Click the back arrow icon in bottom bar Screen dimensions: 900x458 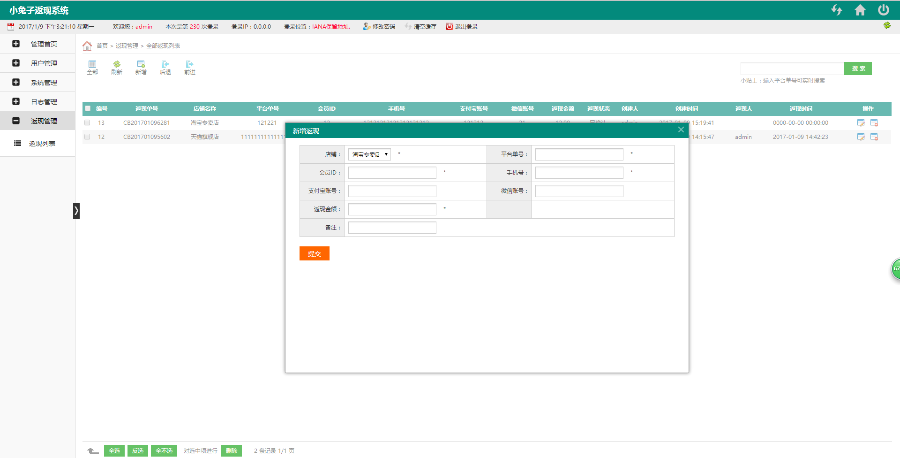click(x=92, y=451)
